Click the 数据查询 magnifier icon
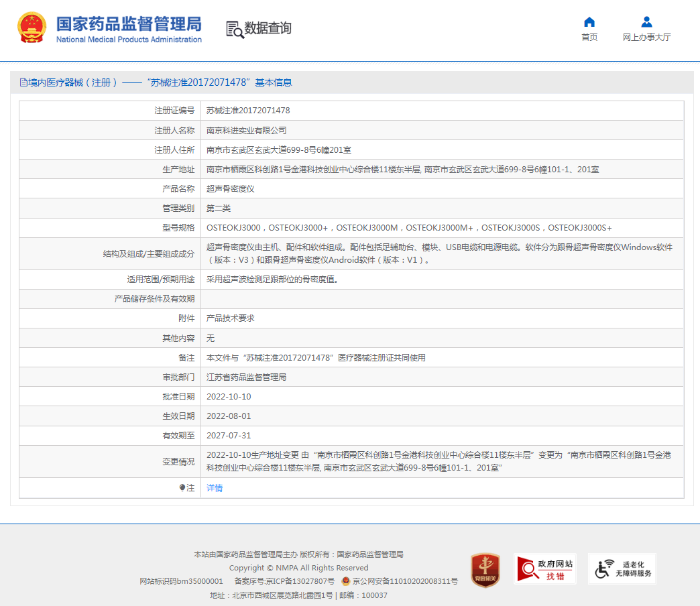Image resolution: width=700 pixels, height=606 pixels. pos(235,29)
